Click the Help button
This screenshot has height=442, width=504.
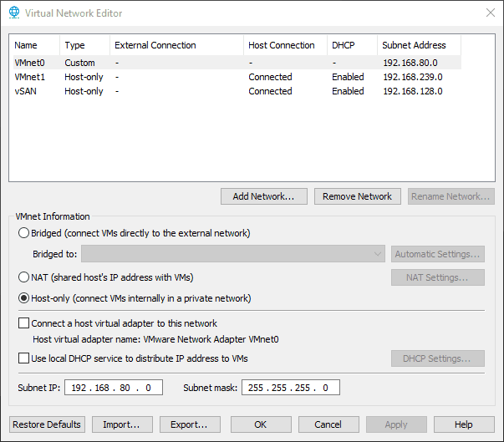coord(464,424)
